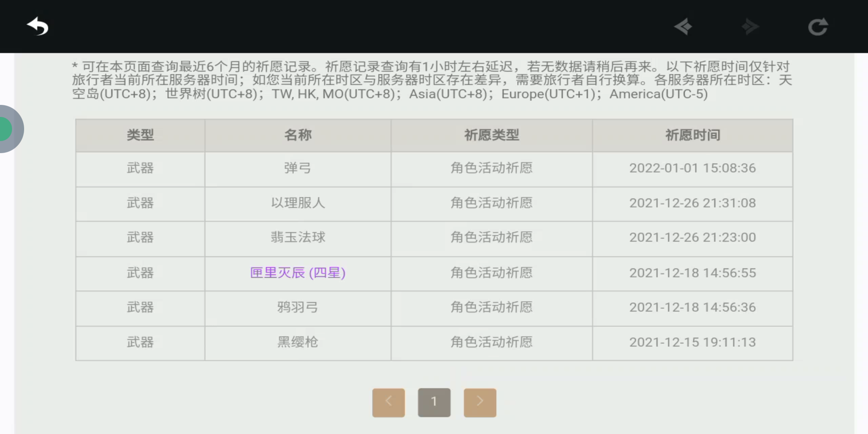Select page number 1 indicator

tap(434, 402)
